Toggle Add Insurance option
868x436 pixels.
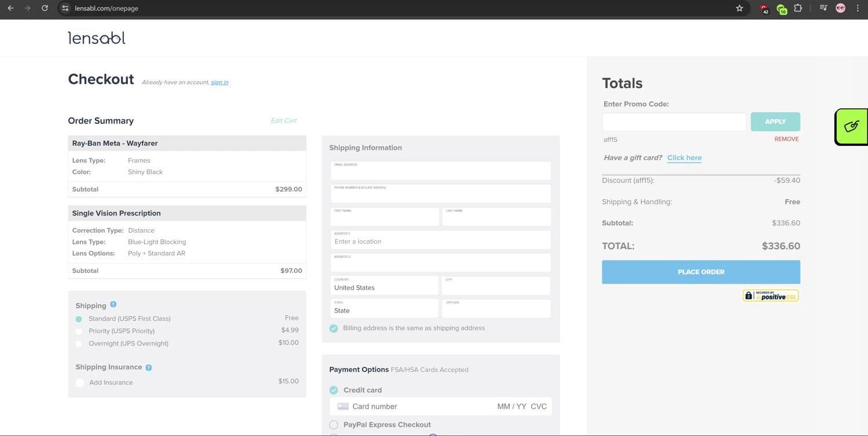(x=80, y=383)
